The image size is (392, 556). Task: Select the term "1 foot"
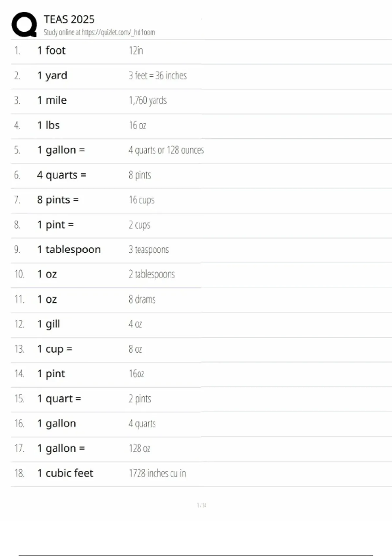[x=51, y=50]
